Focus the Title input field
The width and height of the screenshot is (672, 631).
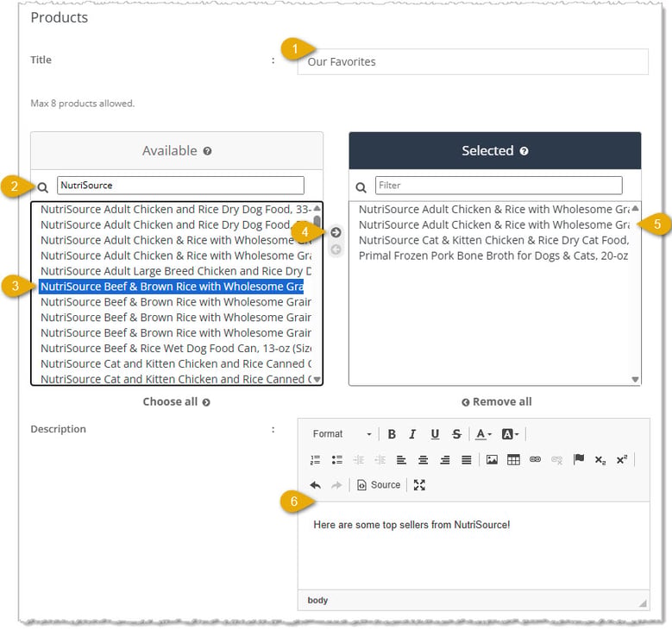point(473,62)
